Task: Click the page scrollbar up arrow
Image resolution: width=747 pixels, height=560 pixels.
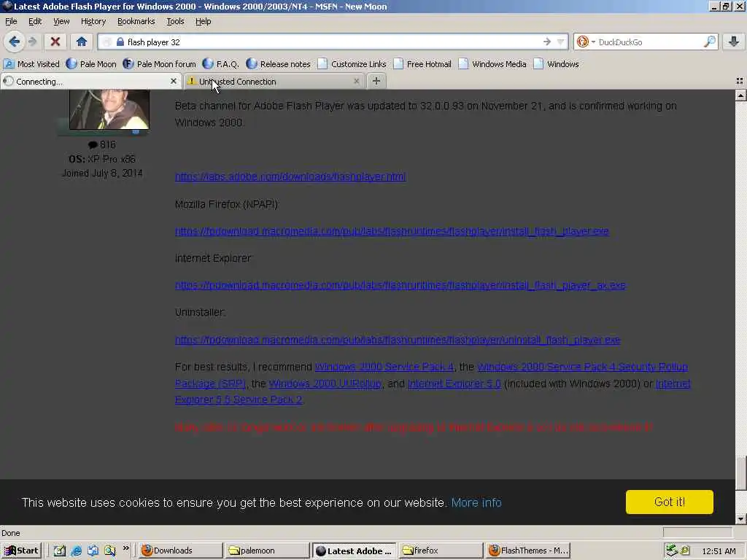Action: point(740,96)
